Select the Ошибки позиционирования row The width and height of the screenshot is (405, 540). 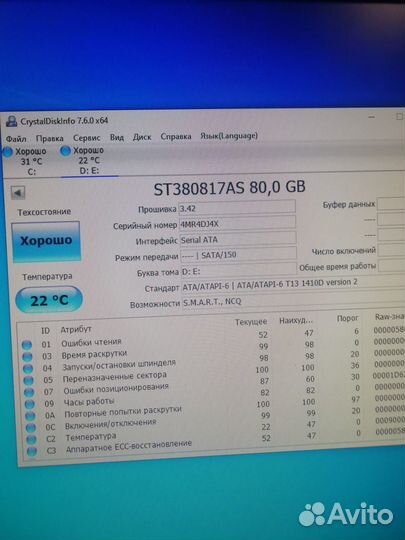(214, 385)
